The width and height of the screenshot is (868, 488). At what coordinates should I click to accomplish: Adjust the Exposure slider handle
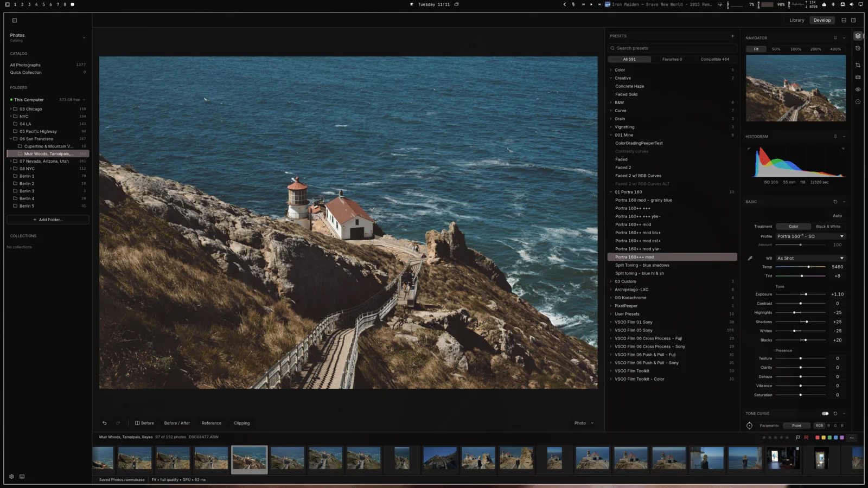point(806,294)
